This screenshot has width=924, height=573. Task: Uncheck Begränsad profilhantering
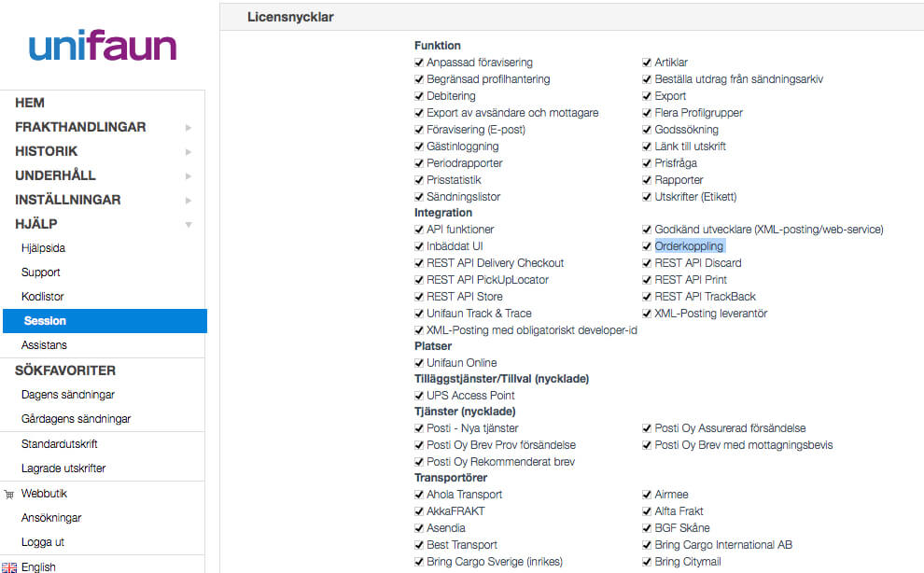click(x=419, y=79)
